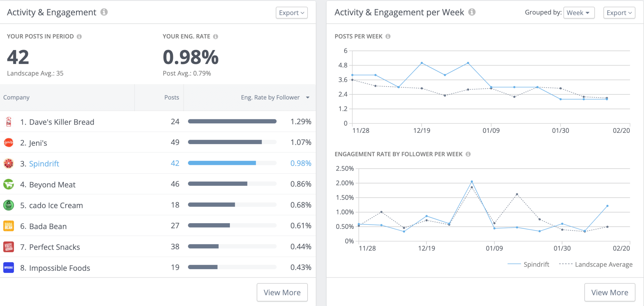This screenshot has width=644, height=306.
Task: Click Jeni's engagement bar
Action: 225,142
